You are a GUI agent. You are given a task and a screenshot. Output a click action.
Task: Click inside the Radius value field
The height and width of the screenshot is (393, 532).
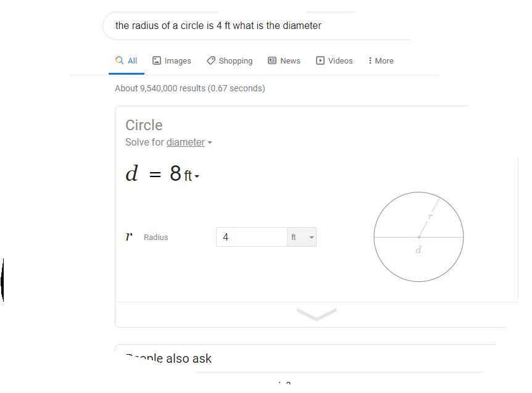coord(251,237)
